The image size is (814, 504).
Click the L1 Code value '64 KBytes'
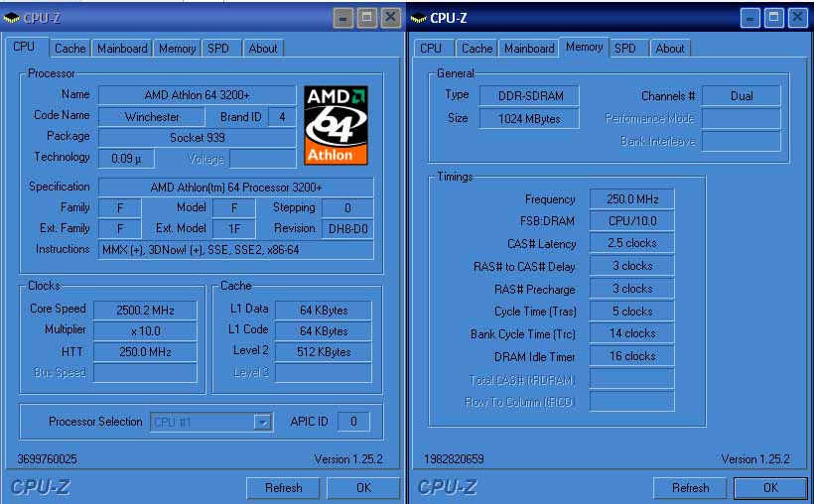click(324, 331)
